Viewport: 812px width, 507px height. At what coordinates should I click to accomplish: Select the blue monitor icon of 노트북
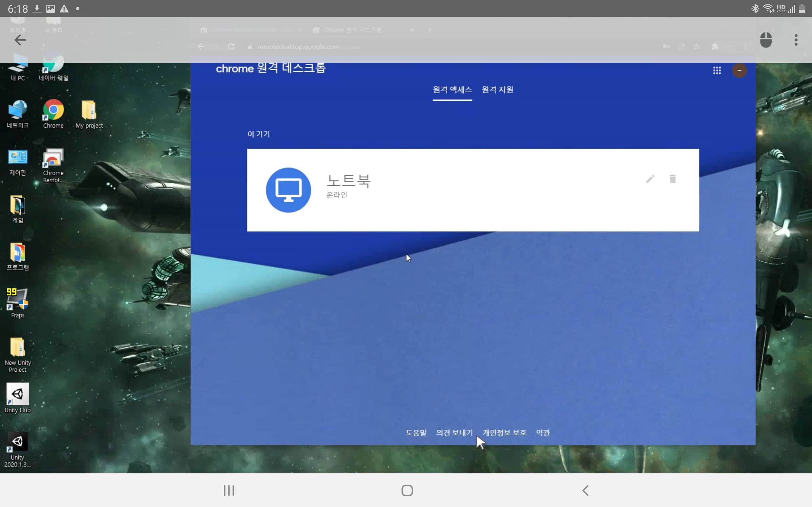pos(288,190)
